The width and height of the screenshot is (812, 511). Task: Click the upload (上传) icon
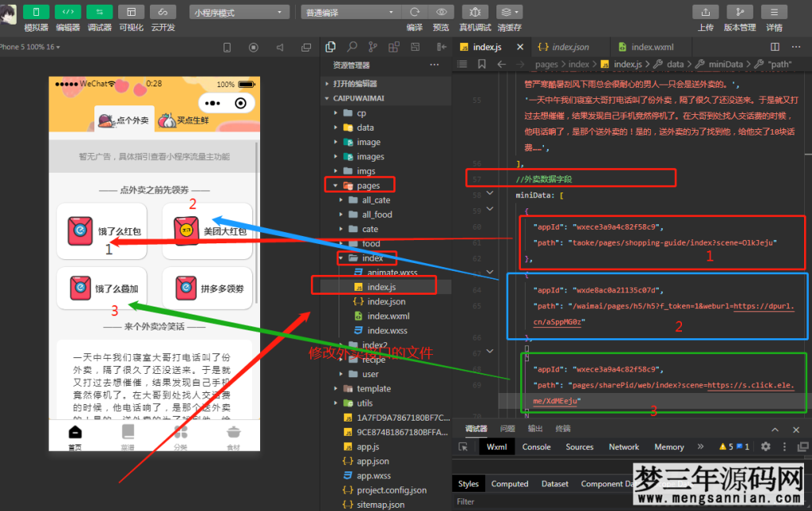pos(705,12)
